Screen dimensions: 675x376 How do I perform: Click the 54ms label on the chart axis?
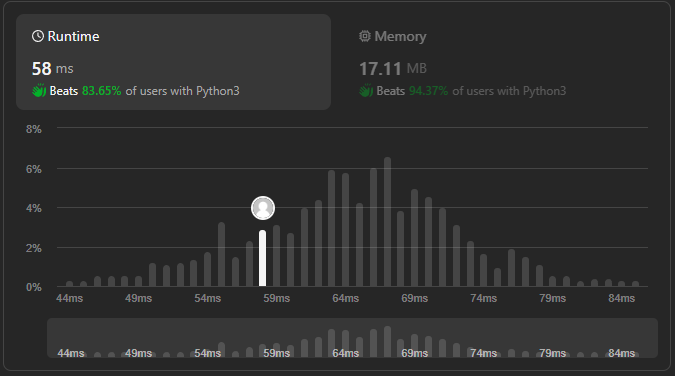tap(207, 298)
